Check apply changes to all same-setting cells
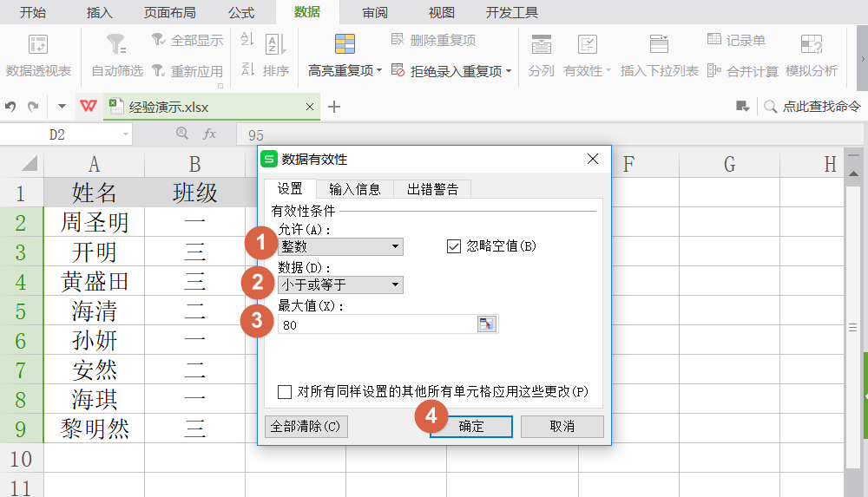This screenshot has width=868, height=497. click(x=285, y=392)
